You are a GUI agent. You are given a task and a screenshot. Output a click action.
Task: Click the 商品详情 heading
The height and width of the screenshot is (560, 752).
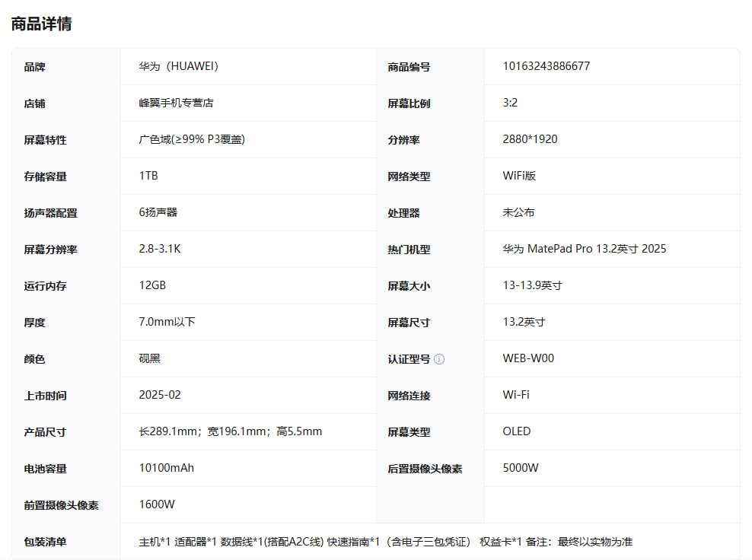[x=42, y=24]
